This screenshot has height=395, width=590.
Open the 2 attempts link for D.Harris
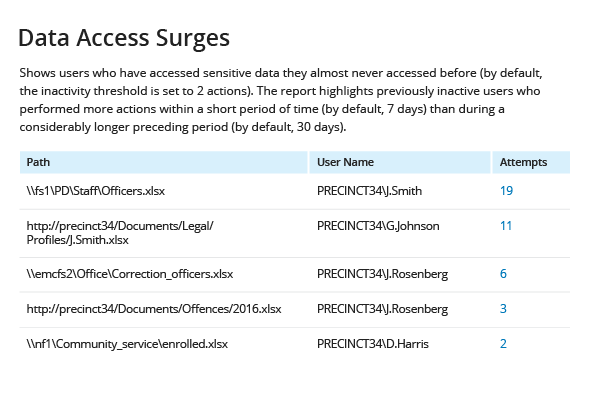click(503, 343)
